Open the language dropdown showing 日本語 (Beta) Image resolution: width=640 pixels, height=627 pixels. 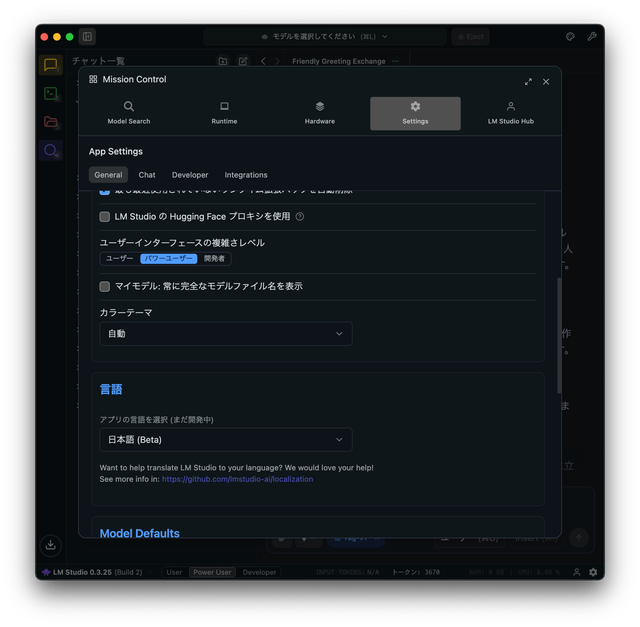225,439
